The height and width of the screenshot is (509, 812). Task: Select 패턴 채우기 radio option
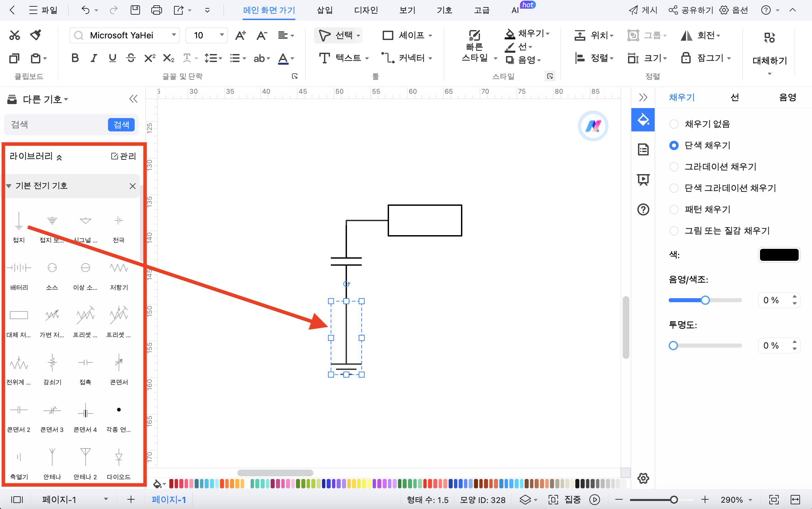point(674,209)
